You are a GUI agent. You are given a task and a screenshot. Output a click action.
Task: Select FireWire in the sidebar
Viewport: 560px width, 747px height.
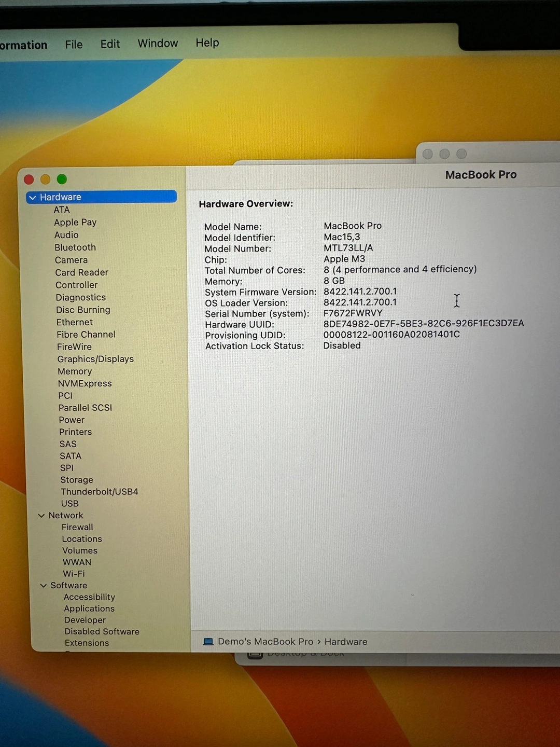(74, 347)
